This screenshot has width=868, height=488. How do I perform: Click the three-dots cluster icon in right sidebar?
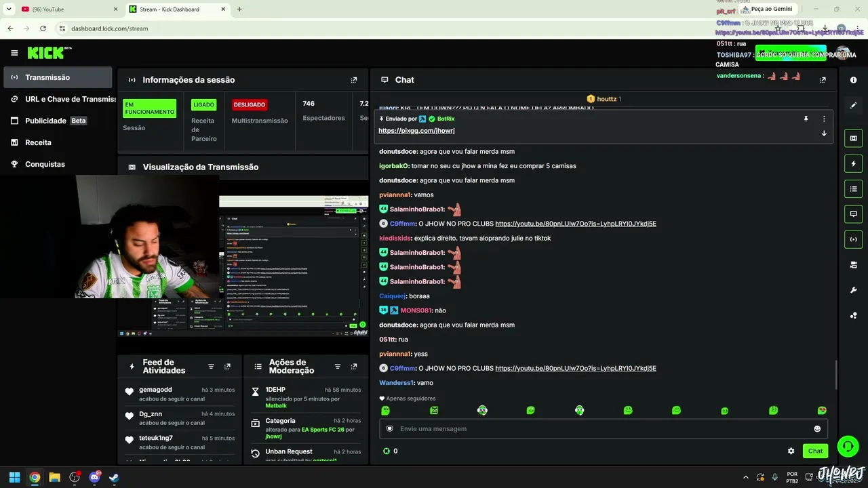(x=853, y=315)
